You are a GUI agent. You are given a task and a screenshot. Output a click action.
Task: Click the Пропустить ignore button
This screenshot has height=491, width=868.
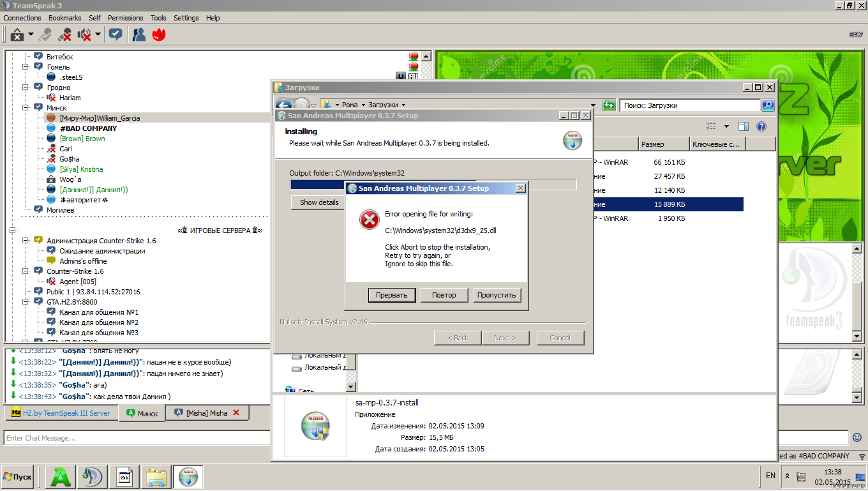coord(497,295)
